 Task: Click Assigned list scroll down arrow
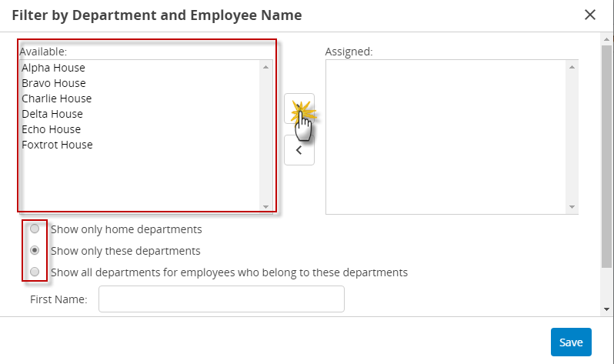pos(572,206)
